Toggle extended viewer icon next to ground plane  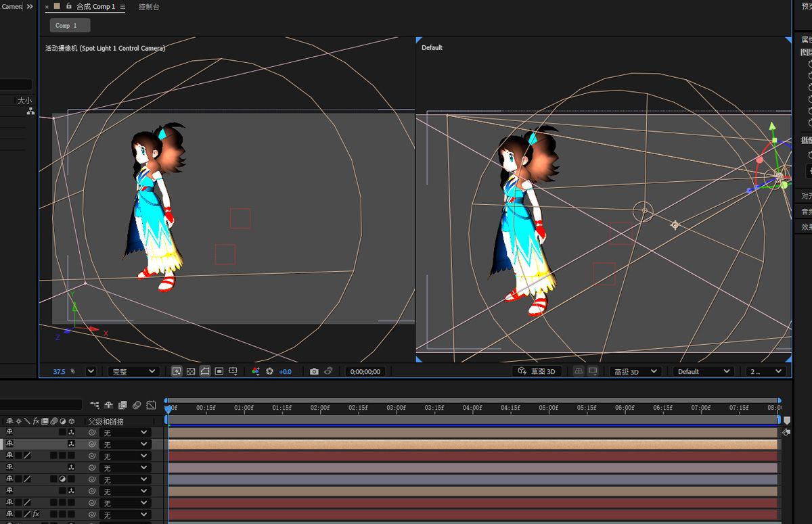coord(593,371)
